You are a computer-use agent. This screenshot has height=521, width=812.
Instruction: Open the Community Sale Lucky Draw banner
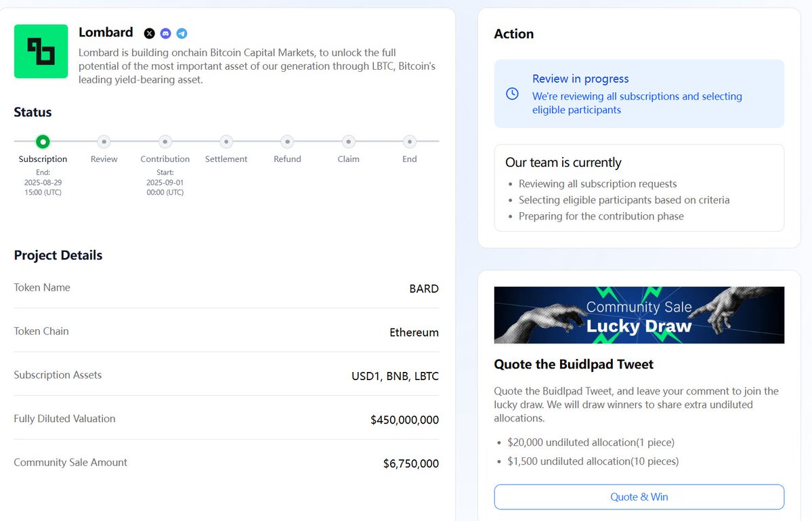click(639, 315)
